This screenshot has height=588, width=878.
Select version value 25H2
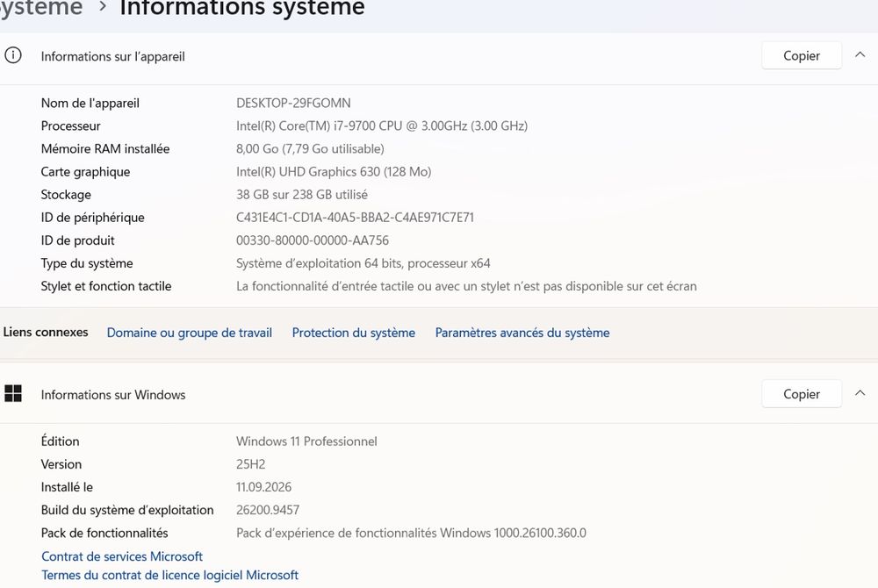250,464
